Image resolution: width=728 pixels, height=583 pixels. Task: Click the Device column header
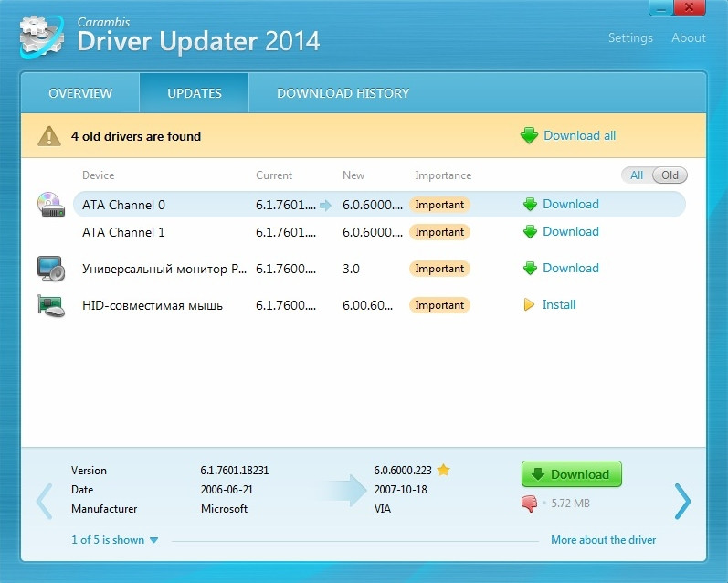pyautogui.click(x=98, y=175)
